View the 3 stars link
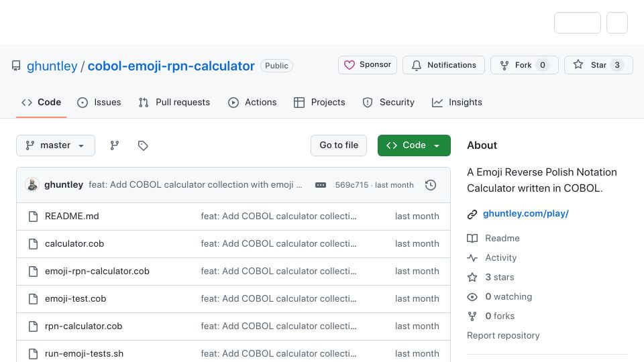 [491, 277]
